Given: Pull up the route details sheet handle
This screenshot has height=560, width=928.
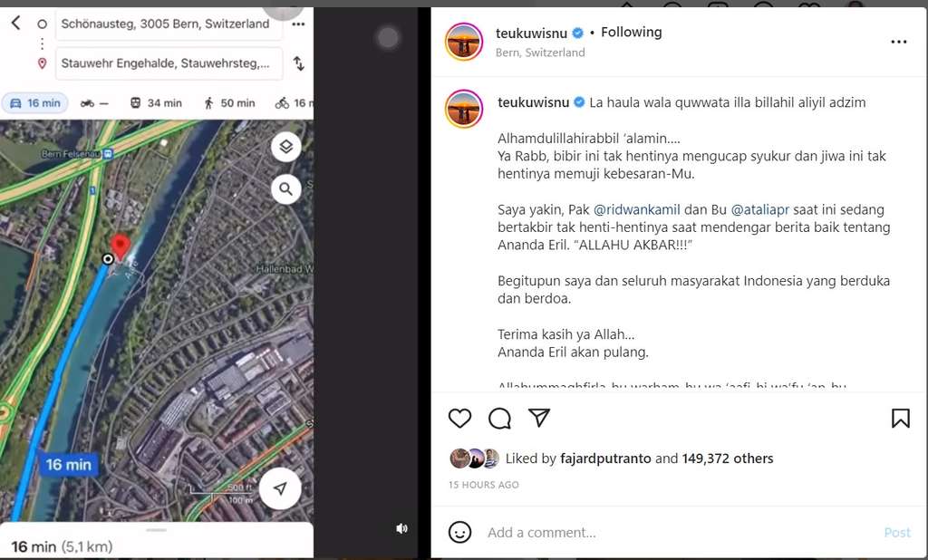Looking at the screenshot, I should pyautogui.click(x=156, y=530).
